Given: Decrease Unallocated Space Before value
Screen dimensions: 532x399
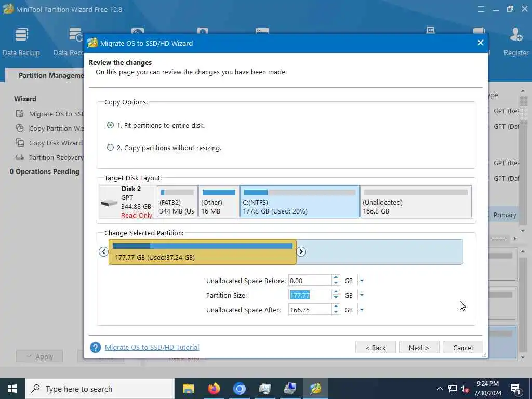Looking at the screenshot, I should 336,283.
